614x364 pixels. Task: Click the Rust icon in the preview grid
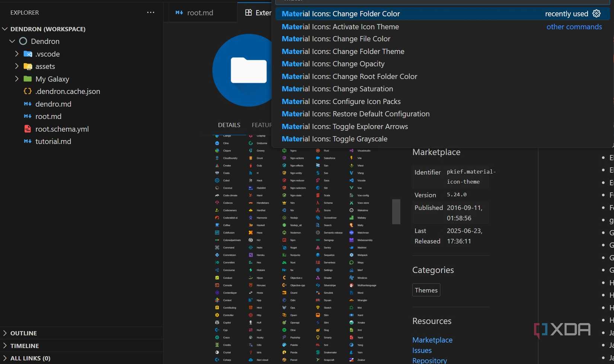pos(318,151)
